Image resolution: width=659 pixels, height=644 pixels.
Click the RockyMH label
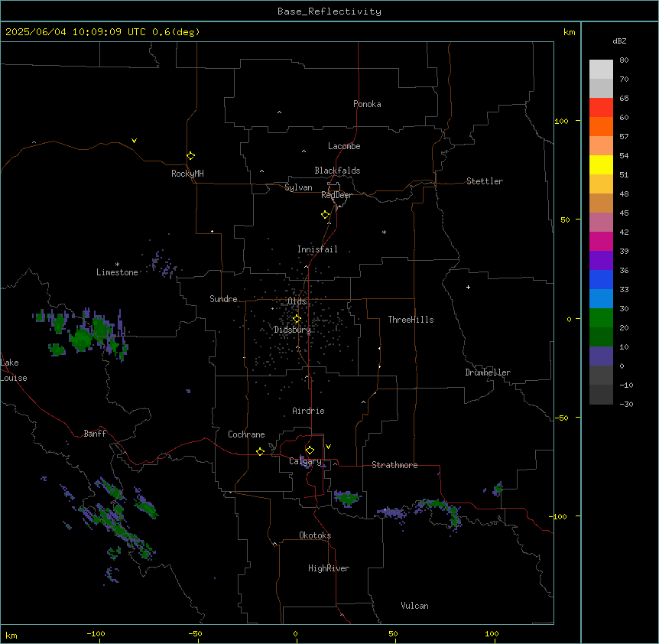coord(187,174)
